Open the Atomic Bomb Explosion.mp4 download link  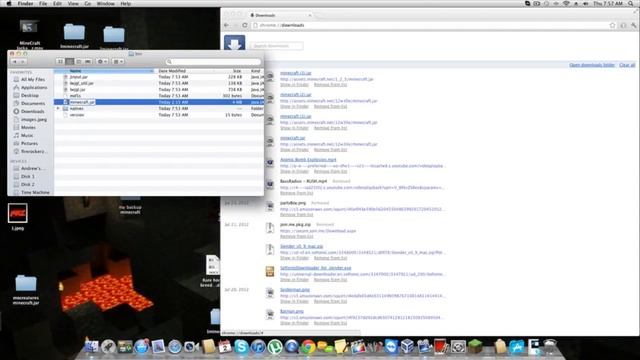pos(308,160)
